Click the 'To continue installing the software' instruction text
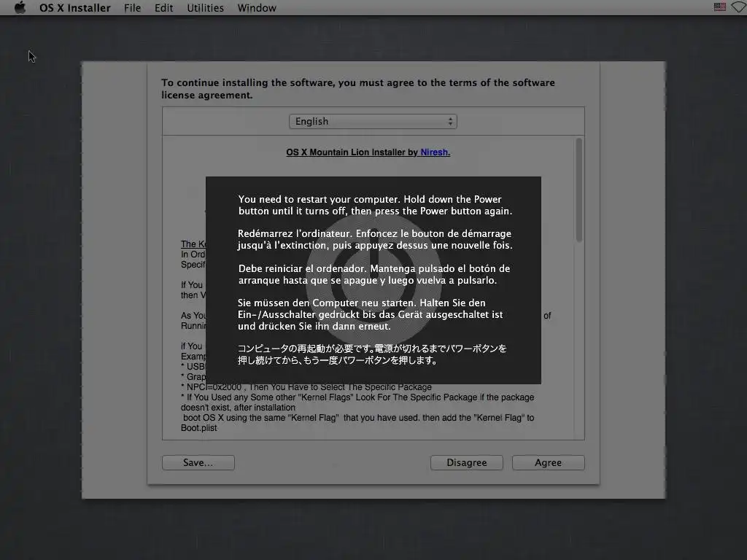 pos(357,88)
